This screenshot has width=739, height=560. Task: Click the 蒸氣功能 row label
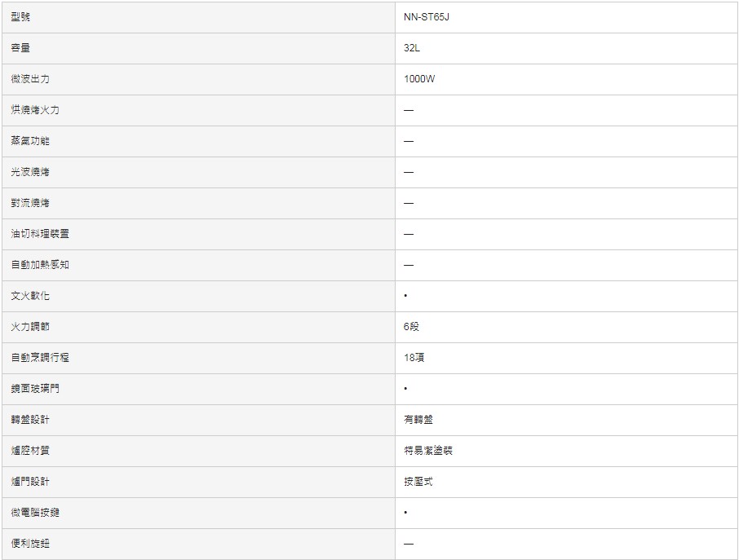(30, 141)
